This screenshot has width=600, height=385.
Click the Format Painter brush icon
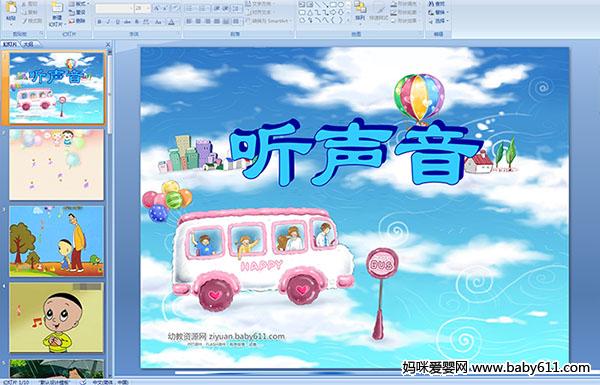[33, 21]
